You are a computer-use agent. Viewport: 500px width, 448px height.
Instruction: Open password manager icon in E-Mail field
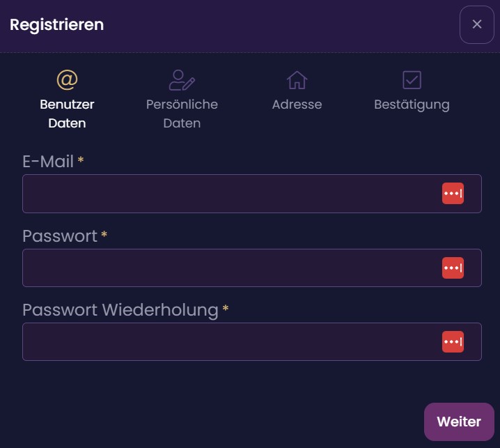(x=453, y=194)
